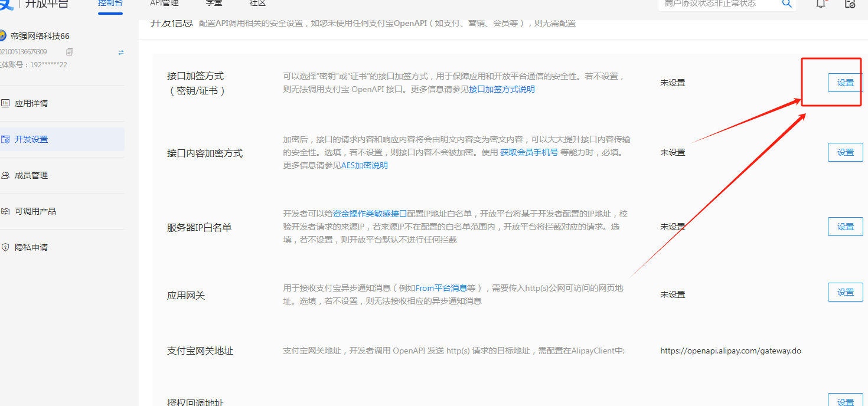Open 成员管理 in the sidebar

62,175
